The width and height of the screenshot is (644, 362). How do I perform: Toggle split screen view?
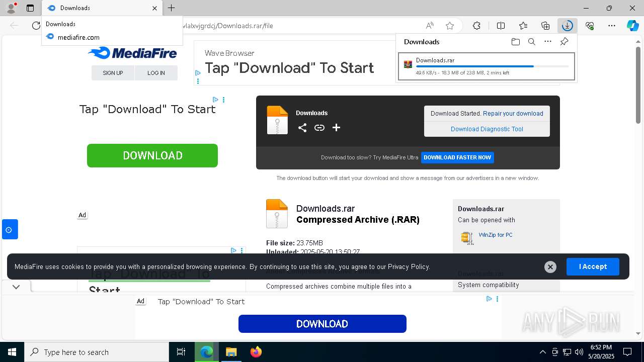501,26
